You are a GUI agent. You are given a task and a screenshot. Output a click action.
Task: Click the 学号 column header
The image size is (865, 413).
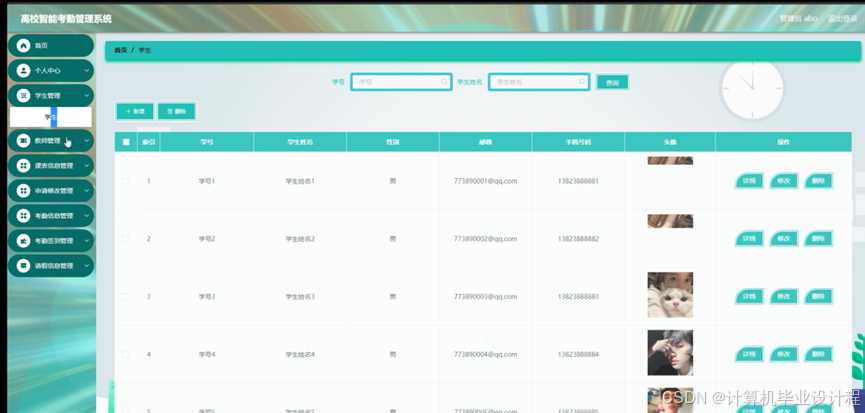[x=207, y=142]
